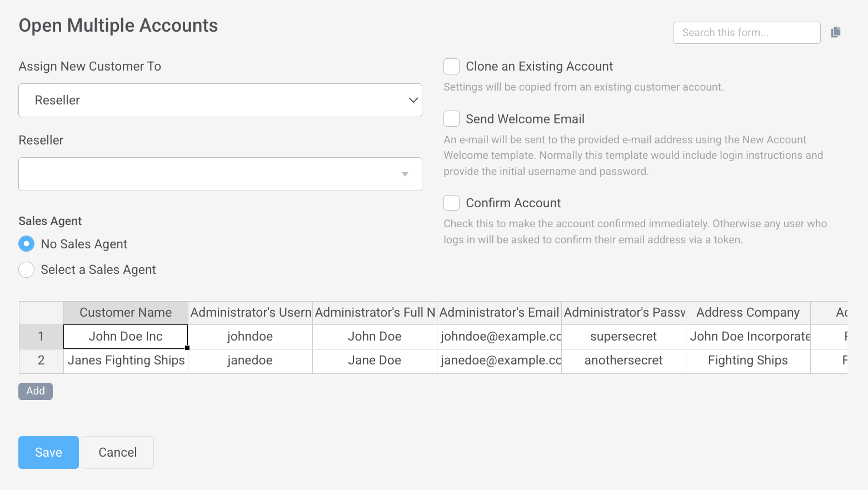Select the No Sales Agent radio button
This screenshot has height=490, width=868.
(x=27, y=244)
